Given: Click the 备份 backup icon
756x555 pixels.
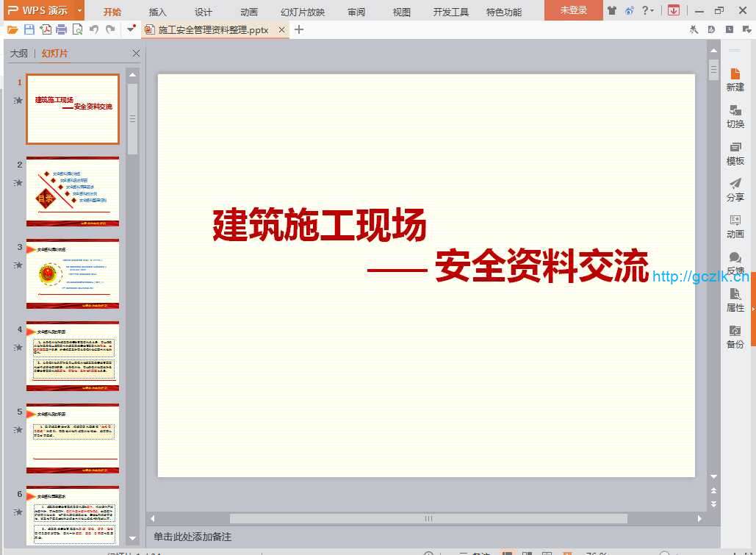Looking at the screenshot, I should point(735,337).
